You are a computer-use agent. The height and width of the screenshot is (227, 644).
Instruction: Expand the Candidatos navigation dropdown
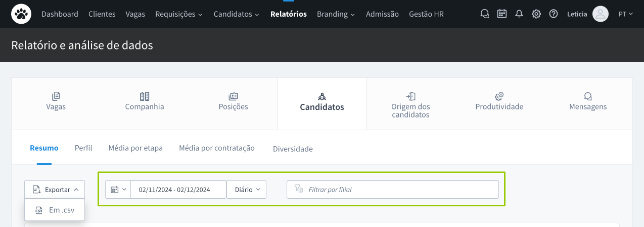pos(236,14)
